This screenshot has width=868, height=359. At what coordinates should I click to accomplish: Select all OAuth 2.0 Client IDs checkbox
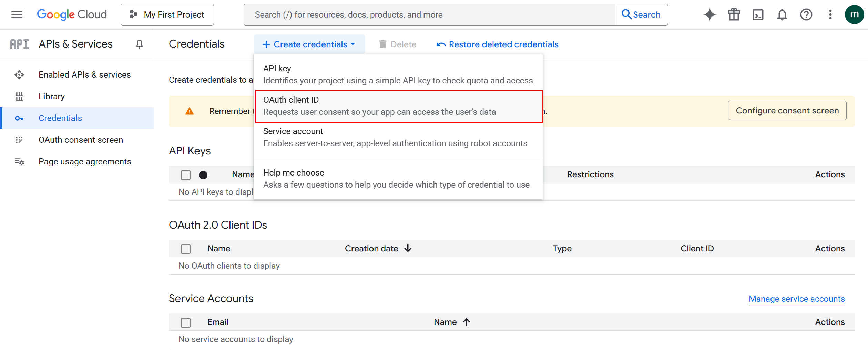click(x=185, y=249)
